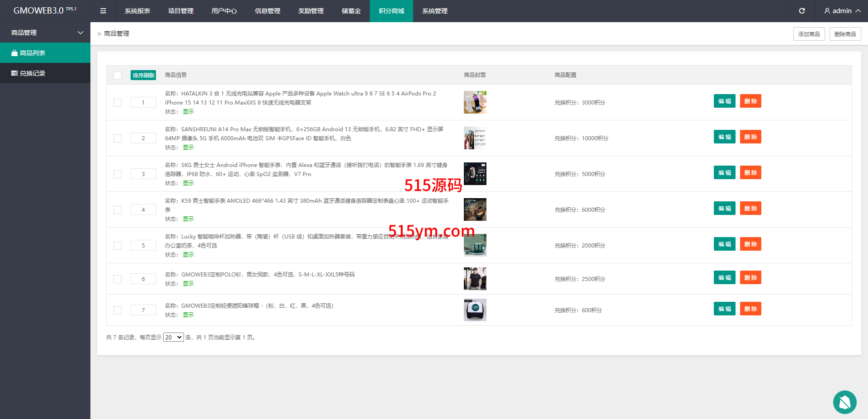Click the 添加商品 button
The image size is (868, 419).
pos(809,34)
